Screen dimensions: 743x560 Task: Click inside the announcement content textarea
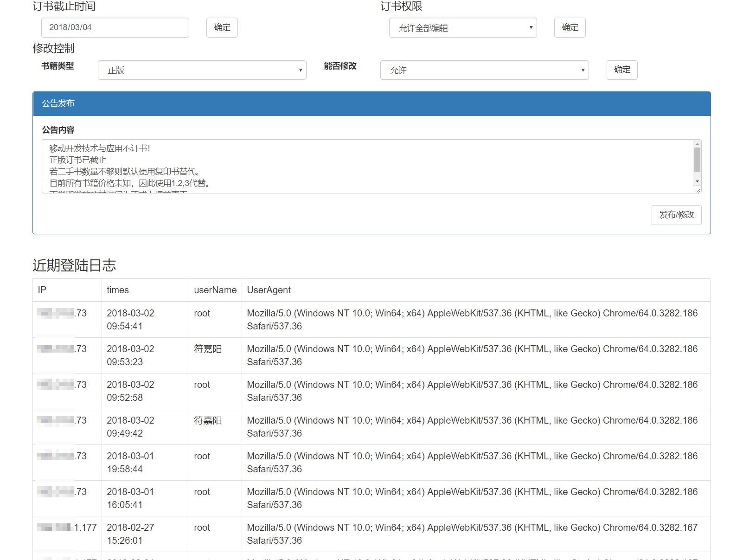tap(366, 166)
